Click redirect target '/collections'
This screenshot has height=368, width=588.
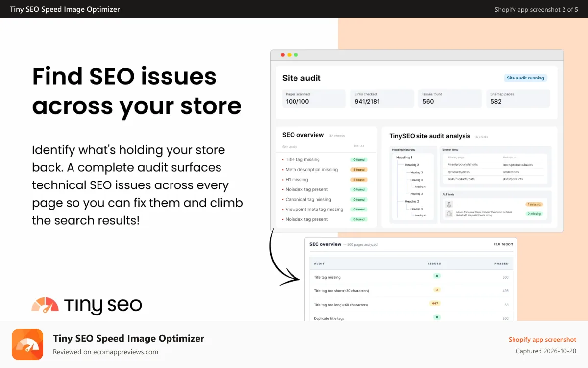click(x=512, y=172)
